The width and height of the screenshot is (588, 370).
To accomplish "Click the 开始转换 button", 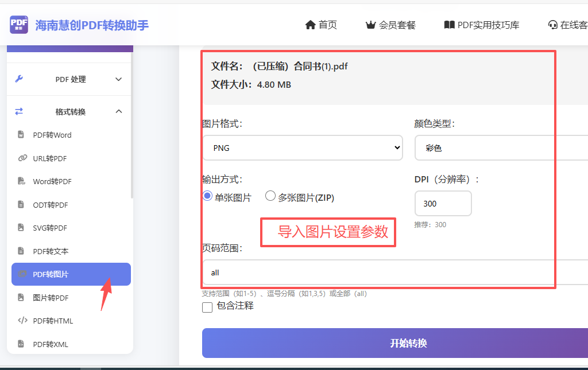I will click(395, 343).
